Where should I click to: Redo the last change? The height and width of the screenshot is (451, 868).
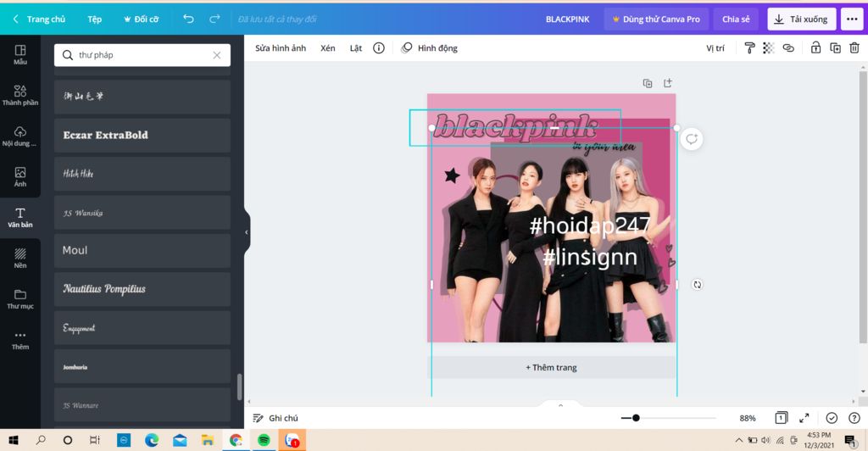(x=214, y=19)
